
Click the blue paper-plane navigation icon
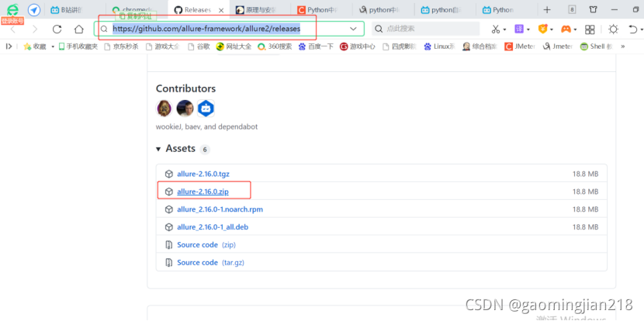tap(34, 9)
